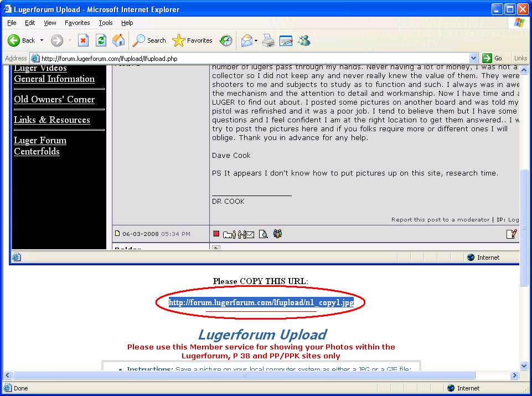Screen dimensions: 532x396
Task: Click the Mail envelope toolbar icon
Action: point(247,41)
